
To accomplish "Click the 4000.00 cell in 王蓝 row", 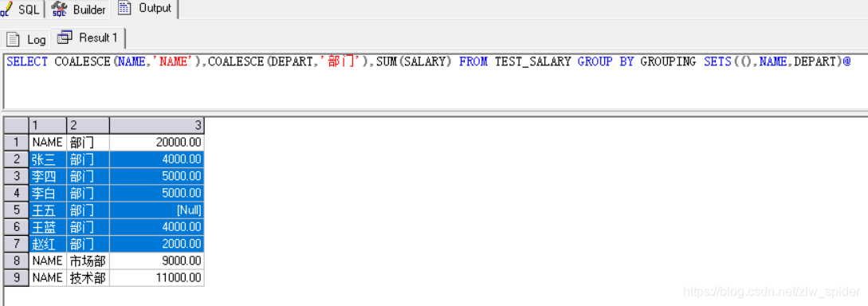I will (x=157, y=227).
